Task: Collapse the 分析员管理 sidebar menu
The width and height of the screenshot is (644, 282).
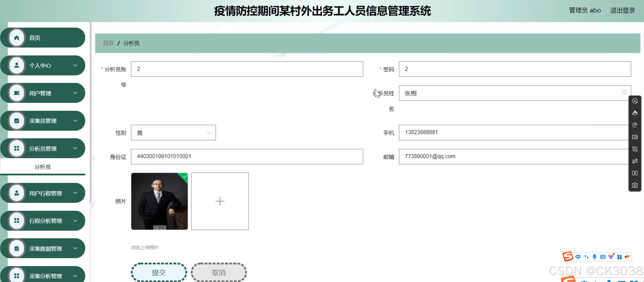Action: pos(43,149)
